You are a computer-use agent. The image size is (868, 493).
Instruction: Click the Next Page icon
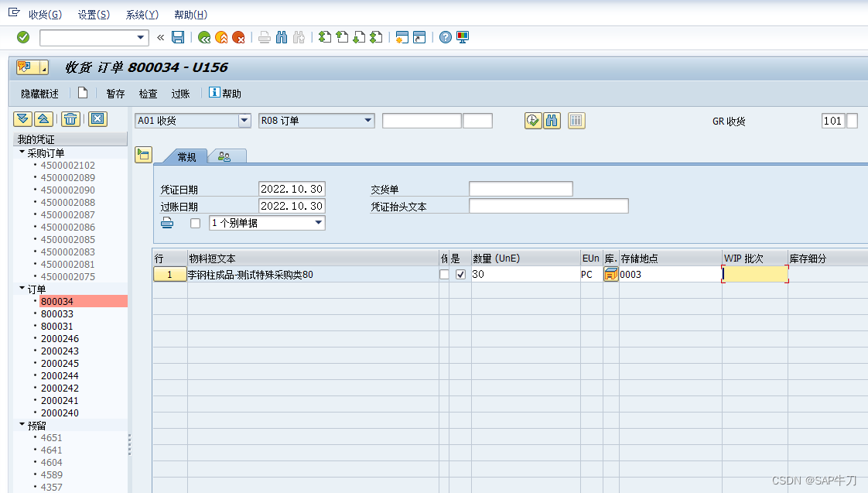(x=359, y=37)
